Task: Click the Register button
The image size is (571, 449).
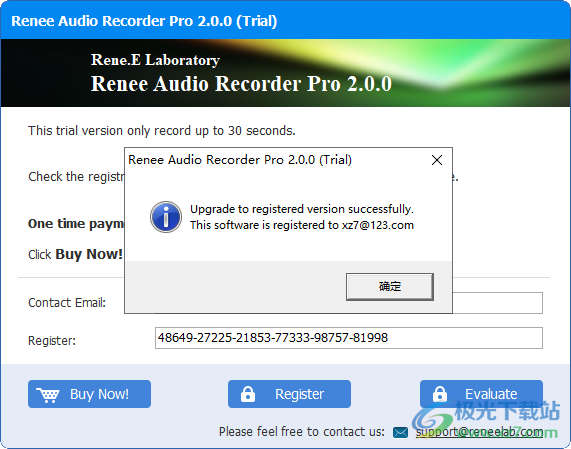Action: [x=289, y=394]
